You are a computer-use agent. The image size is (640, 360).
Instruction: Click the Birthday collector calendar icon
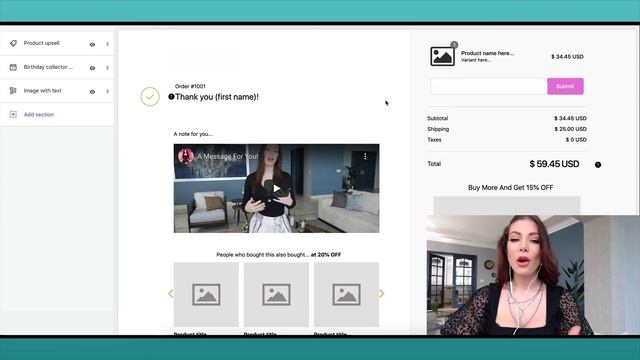pos(13,67)
